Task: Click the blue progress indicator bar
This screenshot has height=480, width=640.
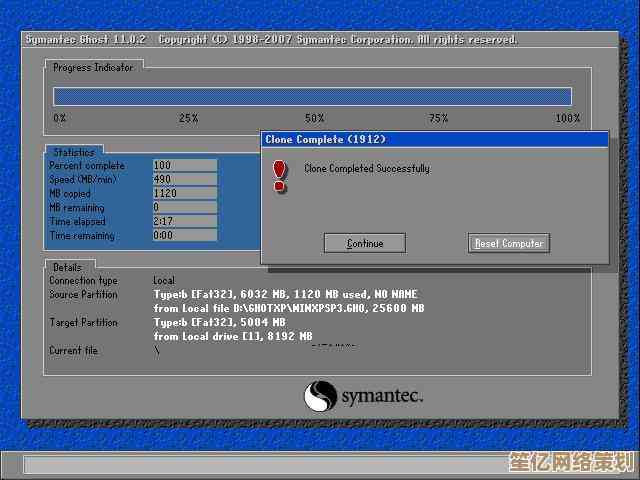Action: [x=312, y=96]
